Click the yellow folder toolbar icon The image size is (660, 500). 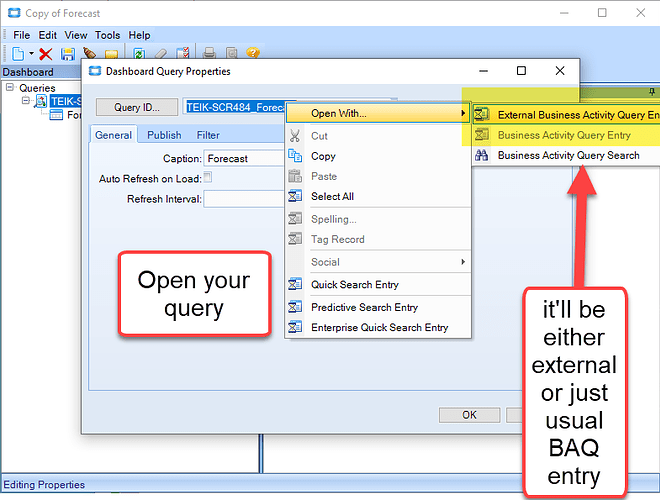tap(111, 54)
